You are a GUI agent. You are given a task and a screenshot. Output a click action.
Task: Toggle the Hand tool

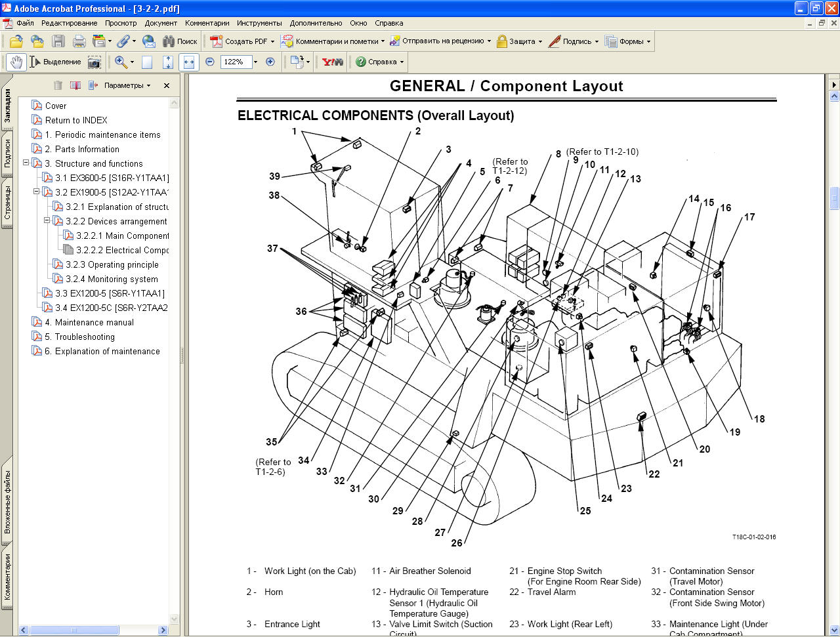click(x=16, y=62)
